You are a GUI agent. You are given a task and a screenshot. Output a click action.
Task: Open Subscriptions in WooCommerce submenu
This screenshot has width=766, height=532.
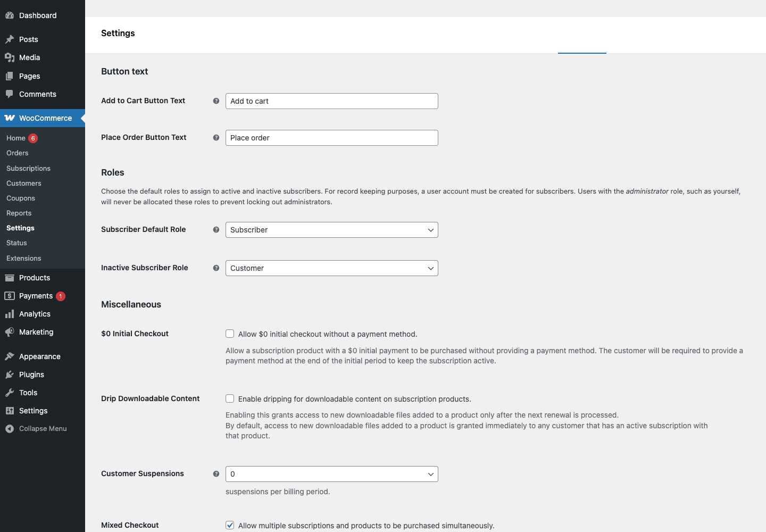28,169
